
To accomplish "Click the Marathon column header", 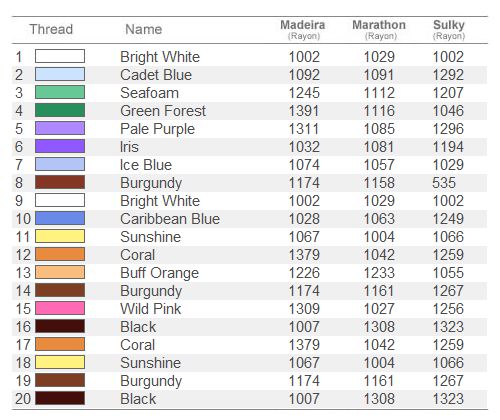I will coord(379,29).
